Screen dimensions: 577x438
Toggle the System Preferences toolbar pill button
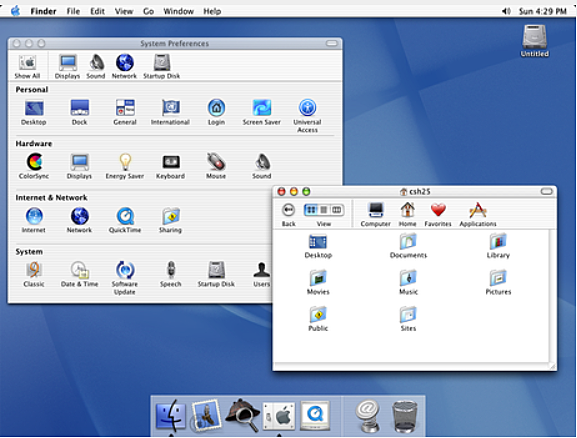pos(332,43)
